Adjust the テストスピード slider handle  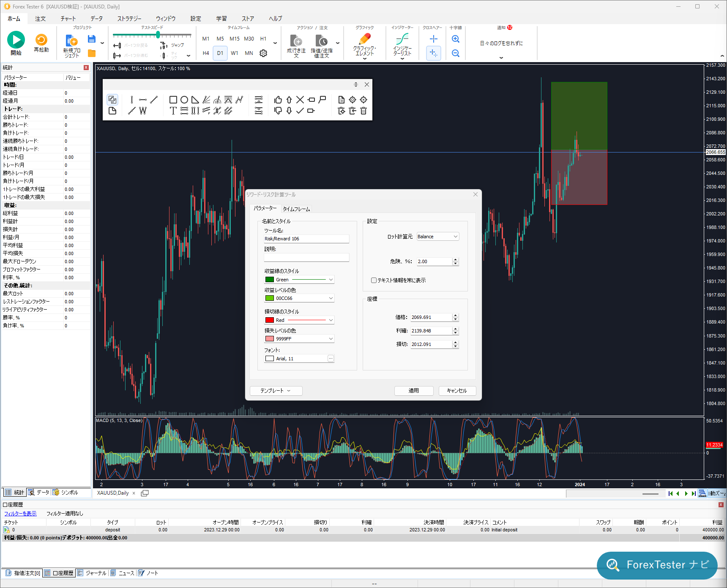pos(158,35)
